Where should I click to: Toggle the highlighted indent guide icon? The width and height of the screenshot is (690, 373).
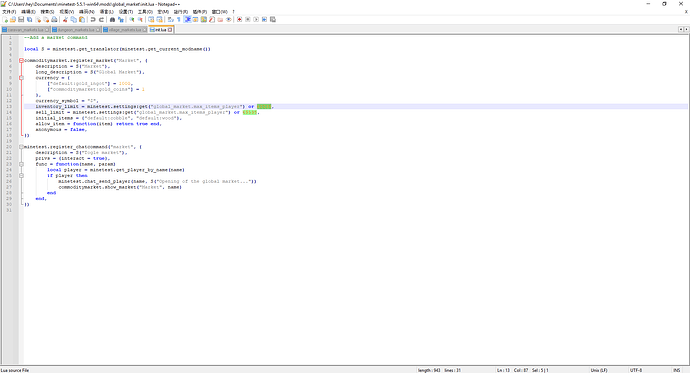coord(188,19)
